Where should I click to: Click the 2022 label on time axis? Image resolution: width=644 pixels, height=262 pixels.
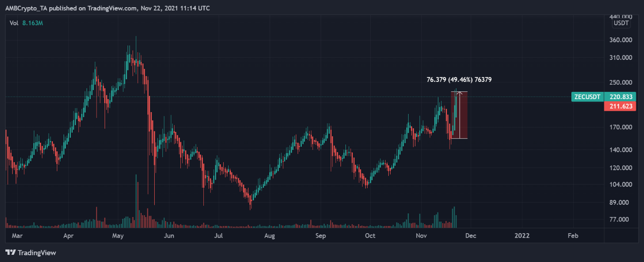click(522, 235)
